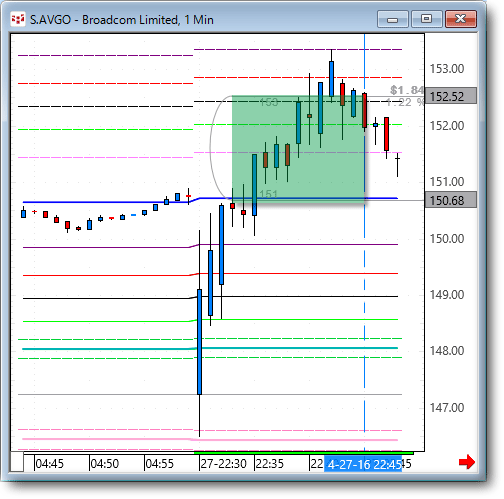Click the 150.68 price marker on scale

point(451,200)
